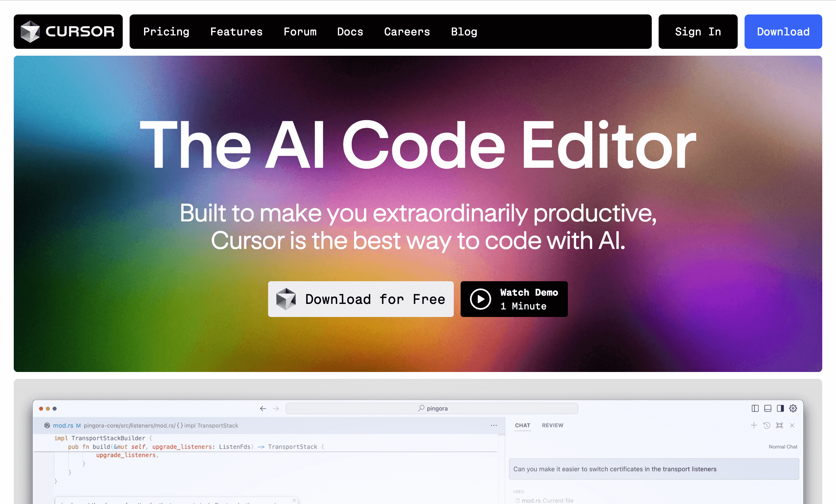Click the Download for Free button
This screenshot has height=504, width=836.
pyautogui.click(x=361, y=299)
